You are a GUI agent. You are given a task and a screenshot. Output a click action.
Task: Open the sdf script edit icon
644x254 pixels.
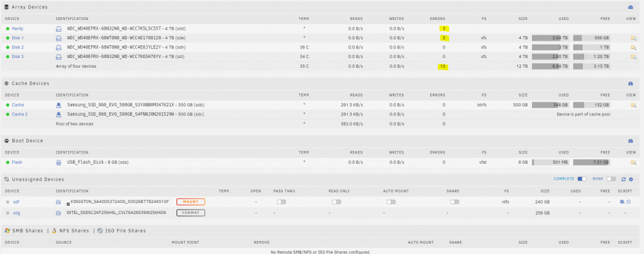click(622, 202)
